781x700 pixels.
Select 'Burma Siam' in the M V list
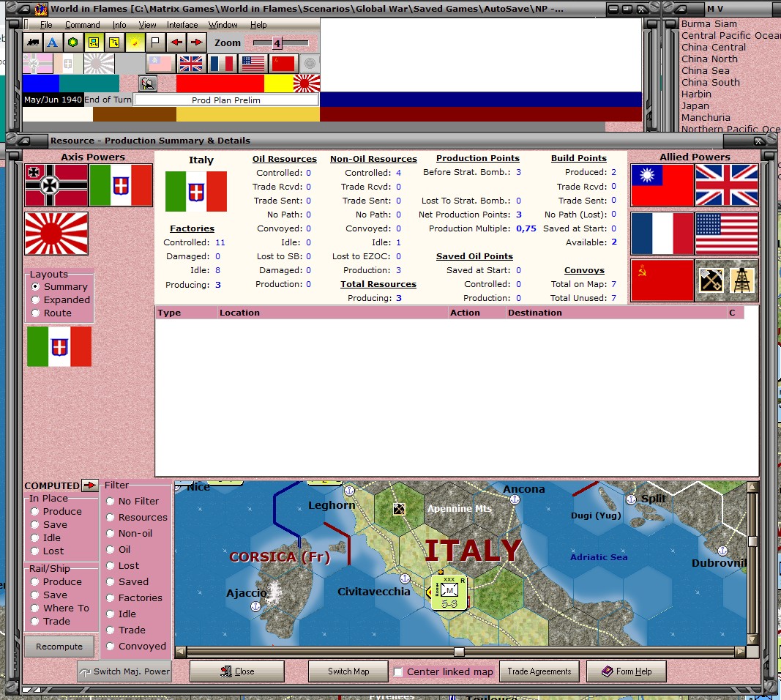(x=709, y=24)
